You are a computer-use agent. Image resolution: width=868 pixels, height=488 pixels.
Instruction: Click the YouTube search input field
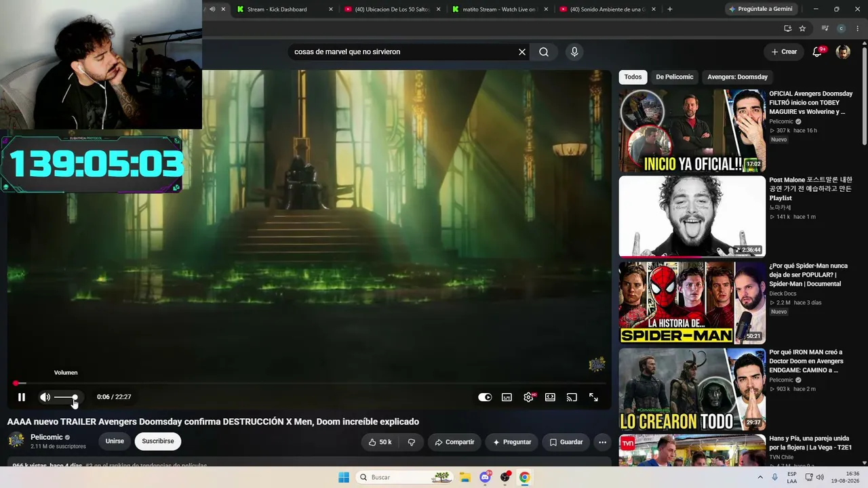click(403, 52)
